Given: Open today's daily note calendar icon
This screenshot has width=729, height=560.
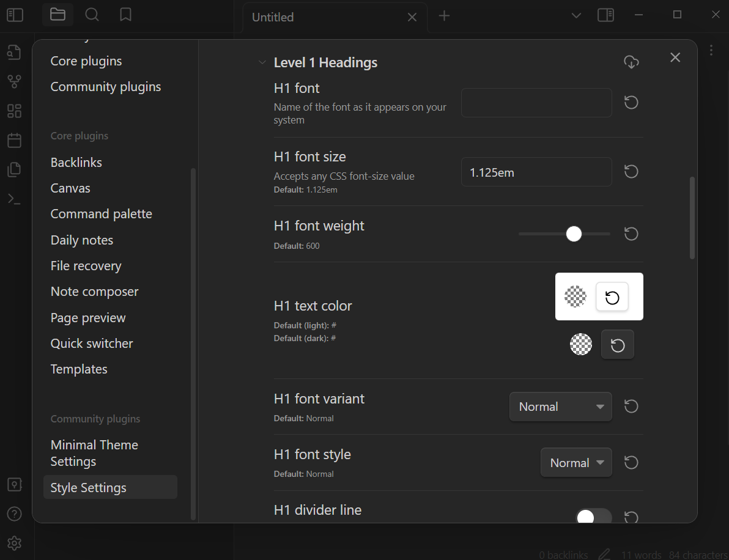Looking at the screenshot, I should (15, 141).
